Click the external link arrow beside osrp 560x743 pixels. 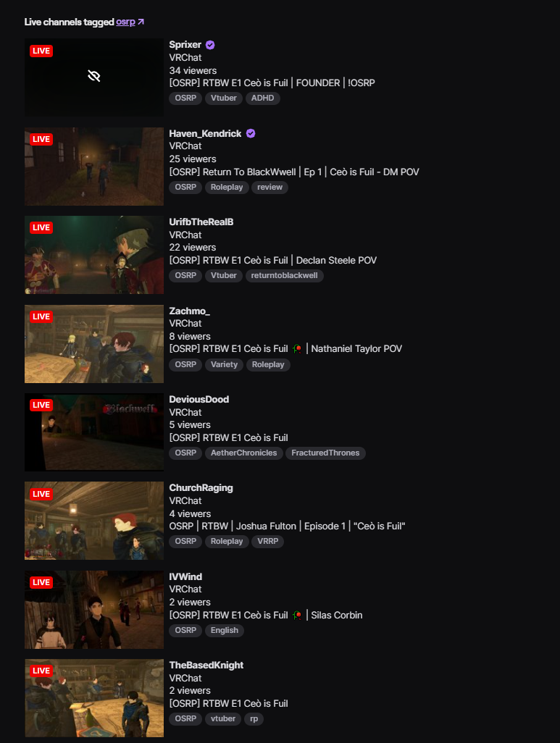pyautogui.click(x=141, y=22)
